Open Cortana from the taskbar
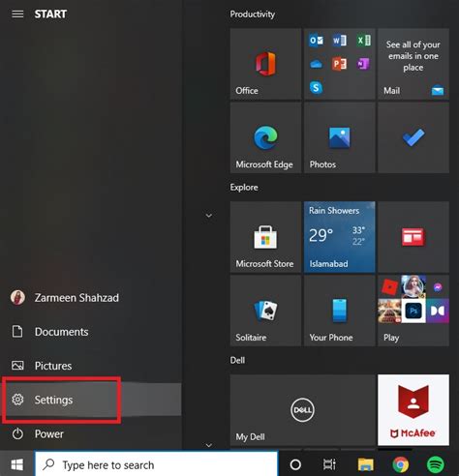 [295, 464]
